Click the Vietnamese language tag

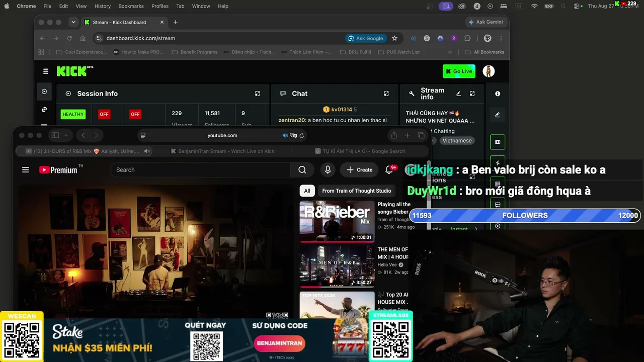pos(457,141)
